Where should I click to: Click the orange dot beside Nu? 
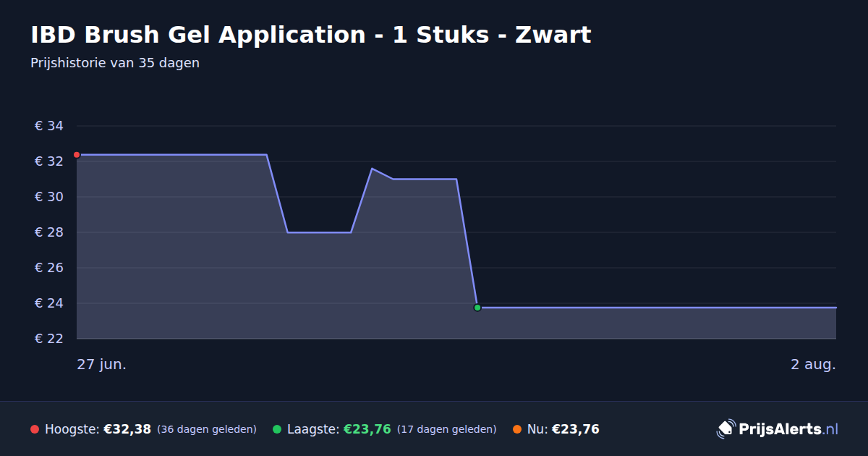tap(517, 429)
